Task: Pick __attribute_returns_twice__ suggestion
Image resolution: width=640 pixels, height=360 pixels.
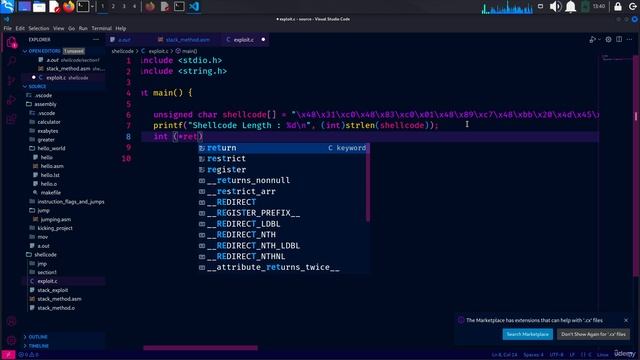Action: tap(282, 267)
